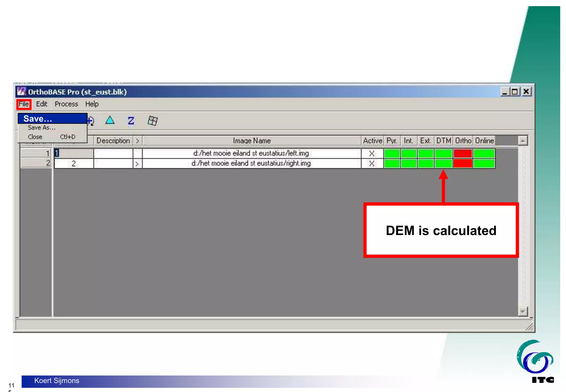Click the ortho resampling grid icon

(153, 121)
